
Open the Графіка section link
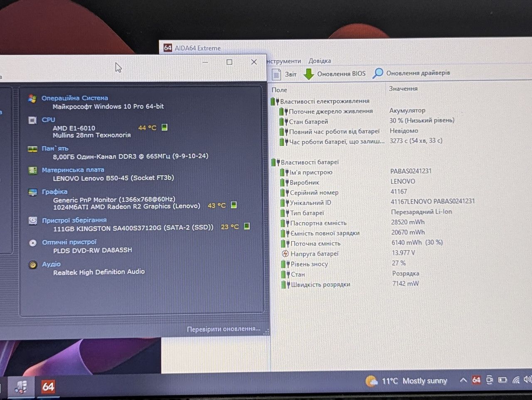point(54,192)
